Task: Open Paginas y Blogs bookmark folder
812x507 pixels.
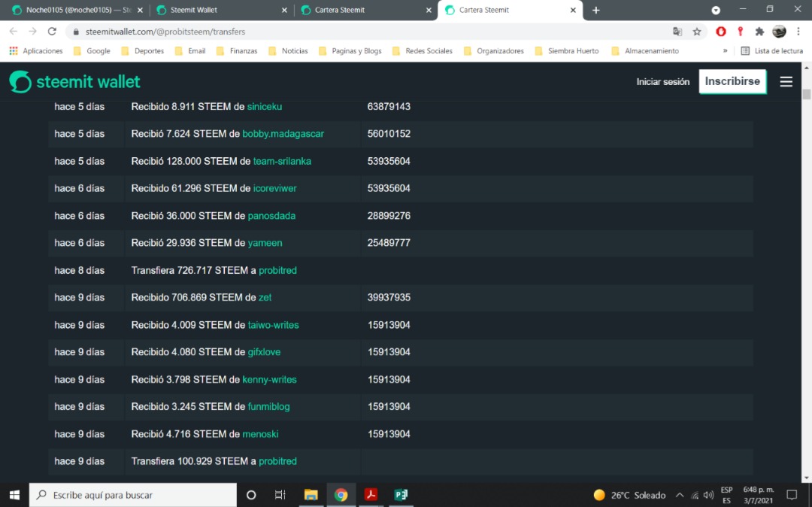Action: pos(350,50)
